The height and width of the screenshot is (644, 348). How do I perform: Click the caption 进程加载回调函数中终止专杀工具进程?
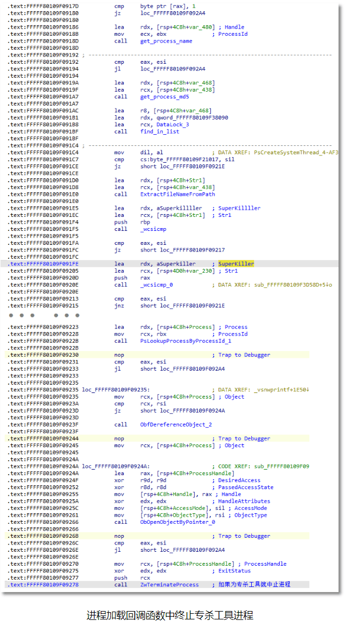point(170,615)
